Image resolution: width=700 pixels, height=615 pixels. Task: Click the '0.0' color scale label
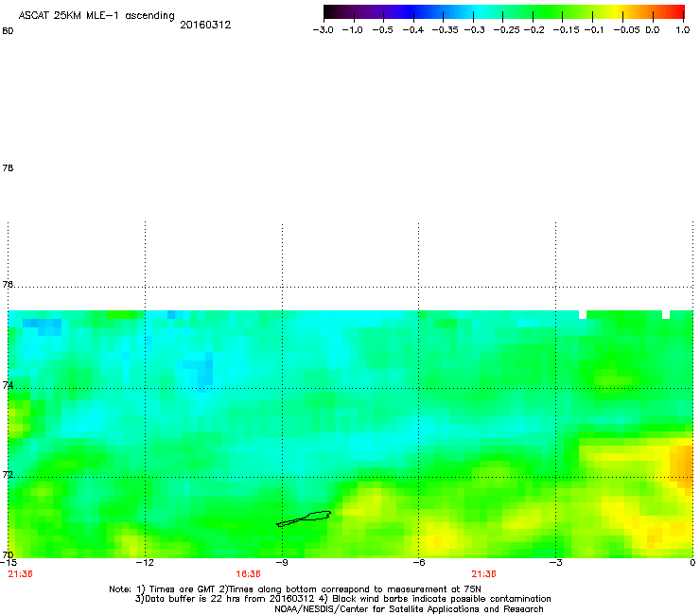coord(653,30)
